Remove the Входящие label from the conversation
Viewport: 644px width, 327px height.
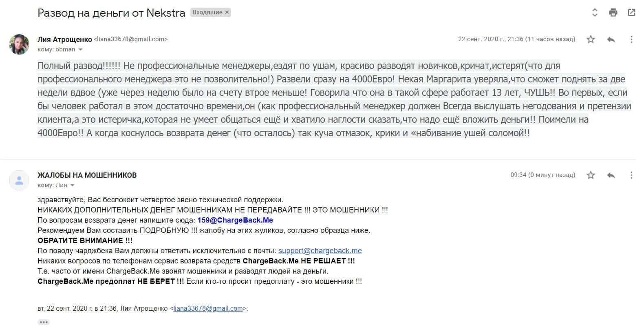pos(227,13)
